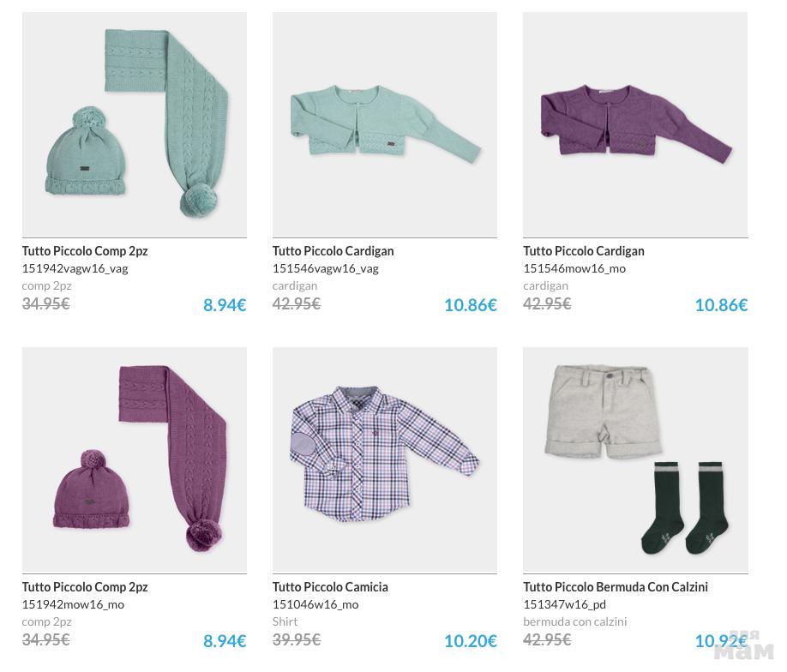Click the 'bermuda con calzini' category label
Viewport: 787px width, 672px height.
pos(574,621)
